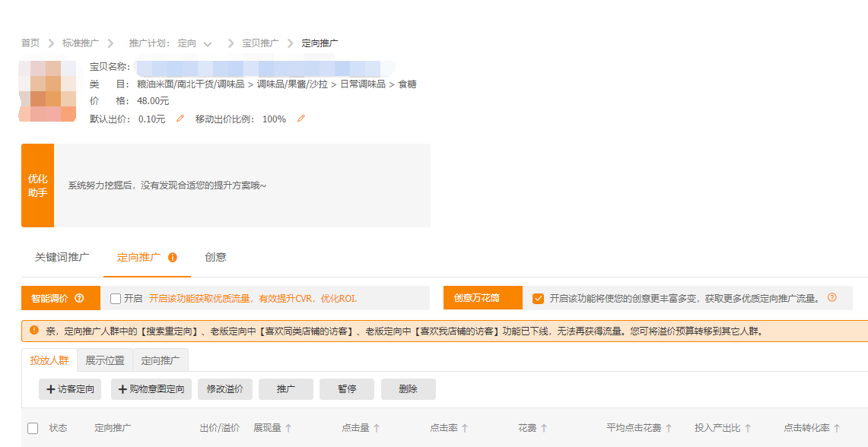Click info badge on 定向推广 tab
Image resolution: width=868 pixels, height=447 pixels.
pos(173,258)
